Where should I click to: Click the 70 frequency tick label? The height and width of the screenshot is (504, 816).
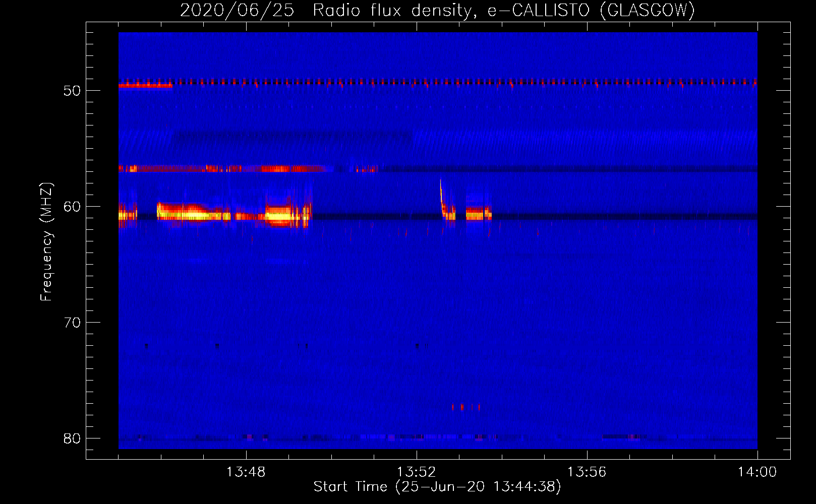click(x=72, y=323)
